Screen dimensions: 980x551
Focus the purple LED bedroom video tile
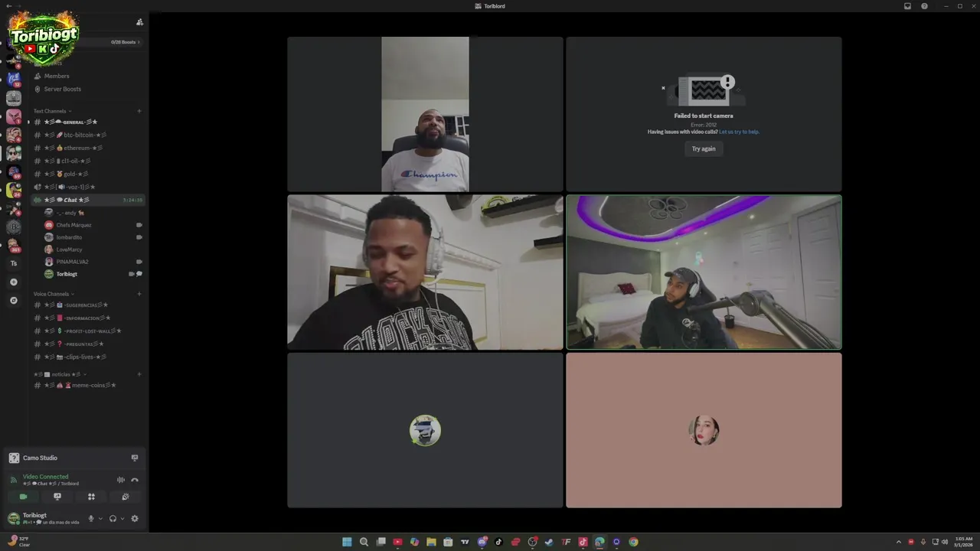click(x=704, y=272)
